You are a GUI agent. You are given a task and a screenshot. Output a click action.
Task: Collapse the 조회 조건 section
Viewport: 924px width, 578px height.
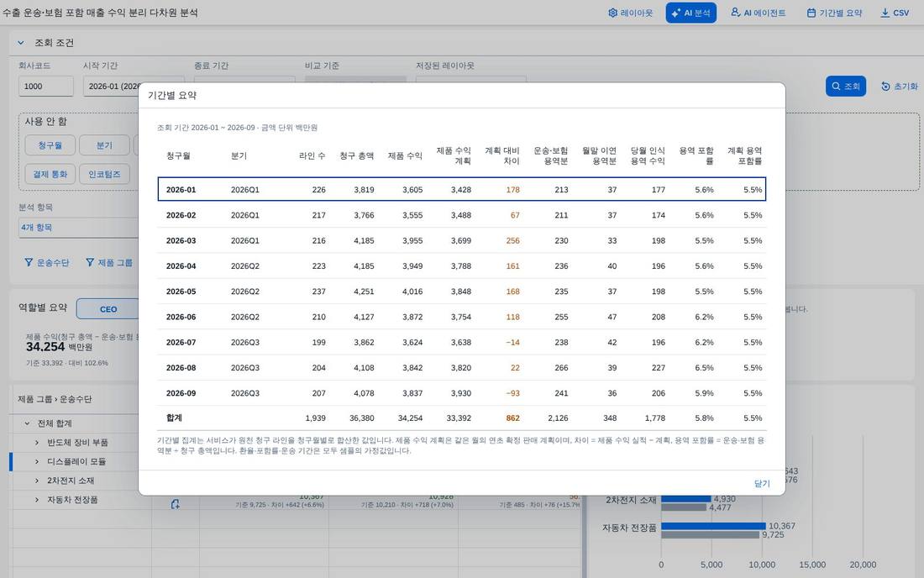21,42
